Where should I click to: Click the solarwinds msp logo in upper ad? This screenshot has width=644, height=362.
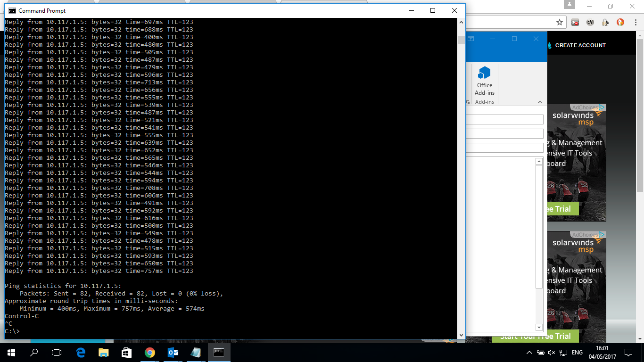coord(577,118)
